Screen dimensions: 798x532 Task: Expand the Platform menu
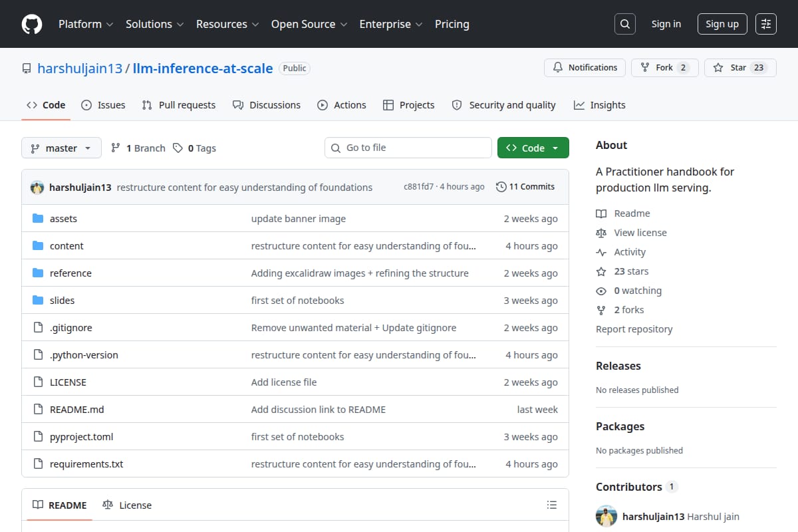[86, 24]
